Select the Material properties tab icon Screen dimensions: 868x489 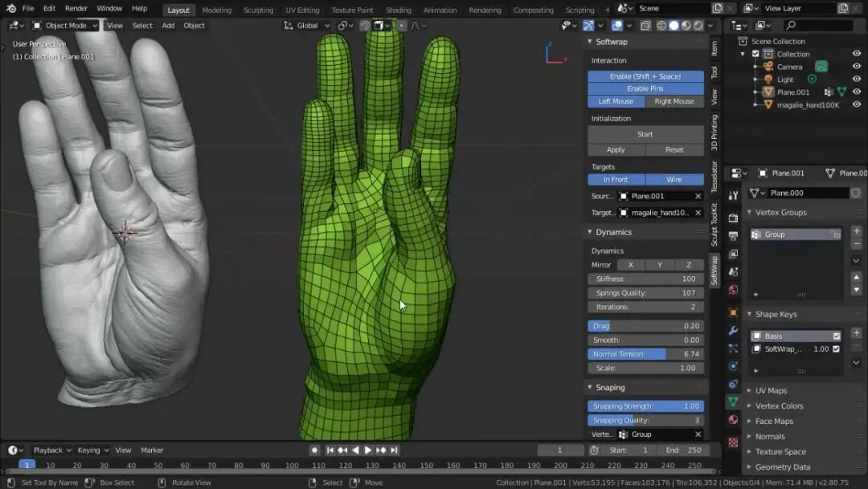click(734, 419)
